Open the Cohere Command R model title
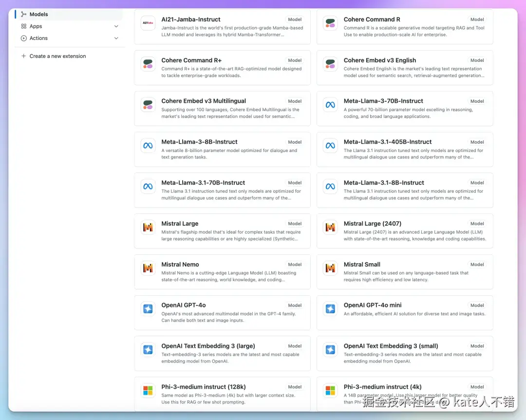 pyautogui.click(x=372, y=19)
